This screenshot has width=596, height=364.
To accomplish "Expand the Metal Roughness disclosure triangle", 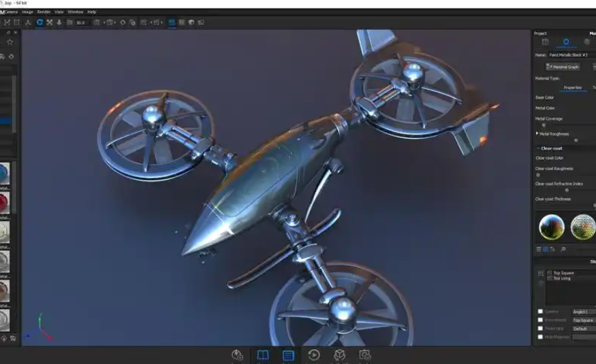I will click(x=537, y=134).
